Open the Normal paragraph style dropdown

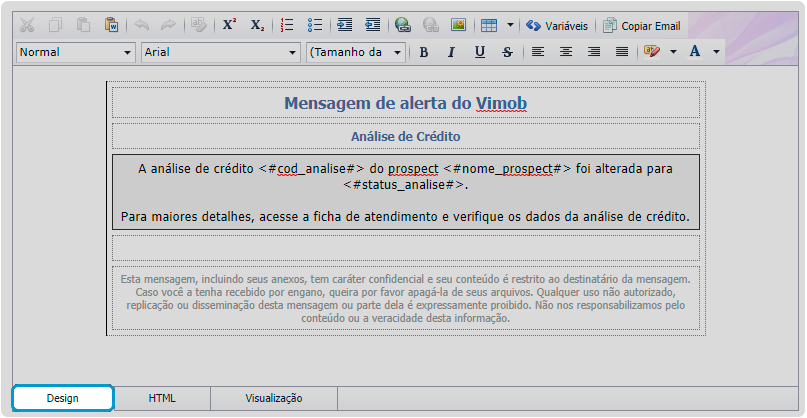(x=76, y=53)
